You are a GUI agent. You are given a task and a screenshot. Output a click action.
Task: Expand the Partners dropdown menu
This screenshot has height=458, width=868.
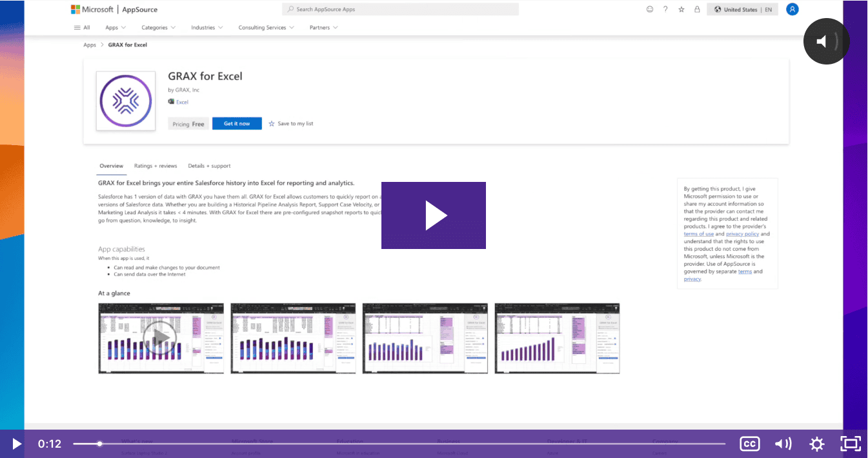324,28
